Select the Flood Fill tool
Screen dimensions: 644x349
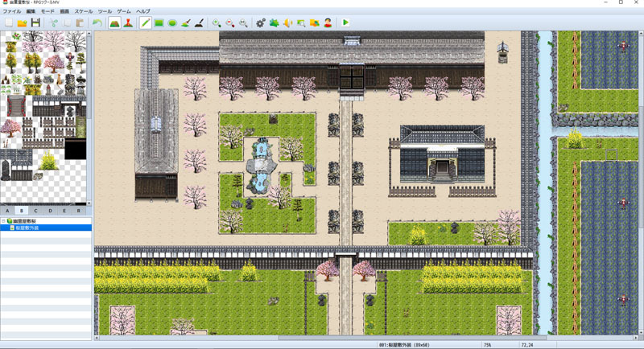[x=186, y=23]
